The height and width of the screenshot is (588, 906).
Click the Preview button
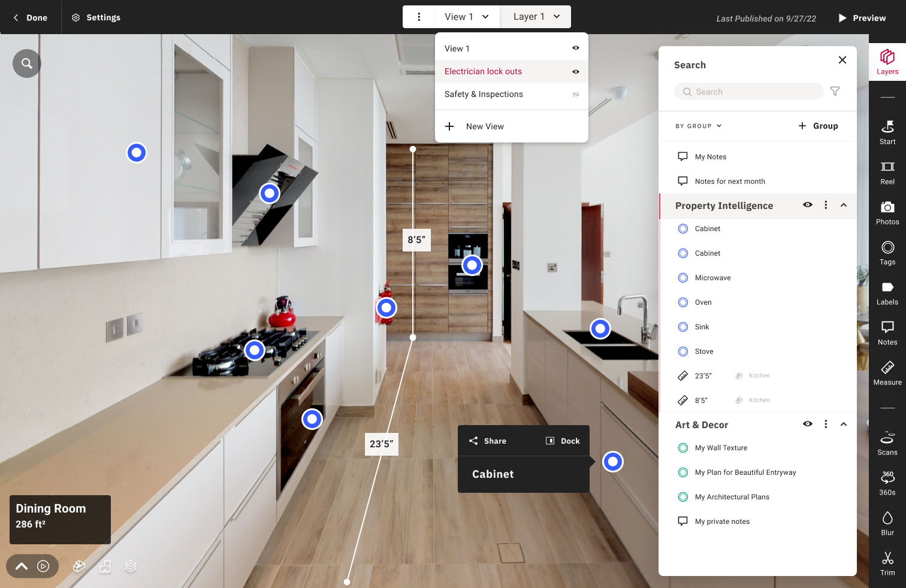point(861,18)
